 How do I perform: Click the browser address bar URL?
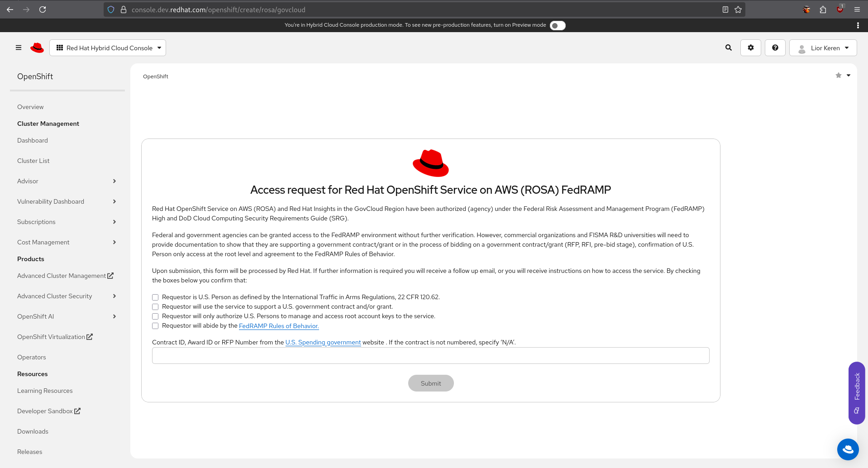click(219, 10)
